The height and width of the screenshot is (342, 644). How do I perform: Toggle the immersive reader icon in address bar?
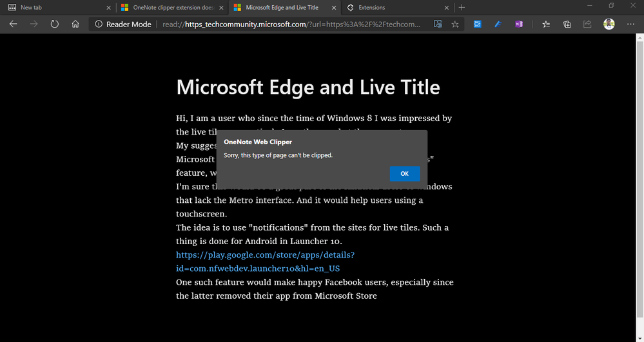pyautogui.click(x=438, y=24)
